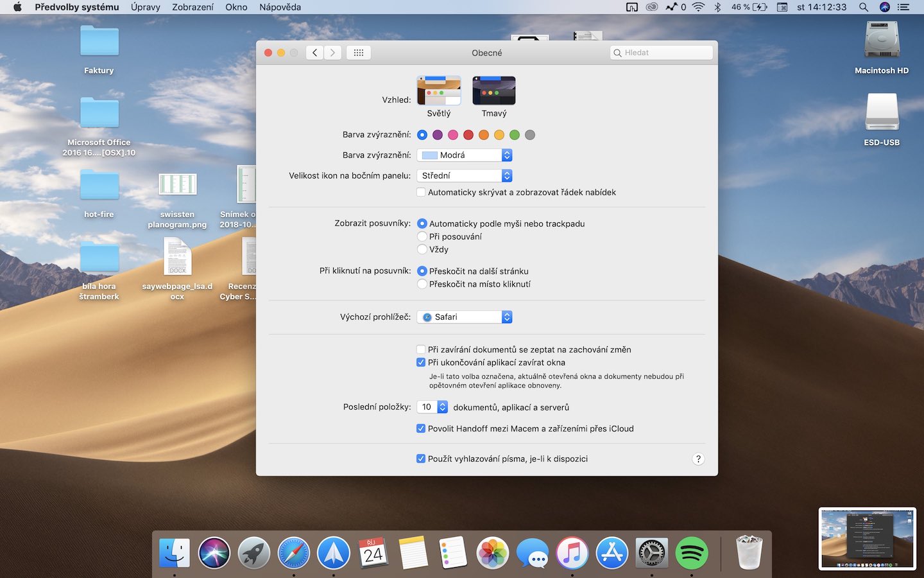Open Safari compass icon in Dock
This screenshot has height=578, width=924.
[294, 552]
